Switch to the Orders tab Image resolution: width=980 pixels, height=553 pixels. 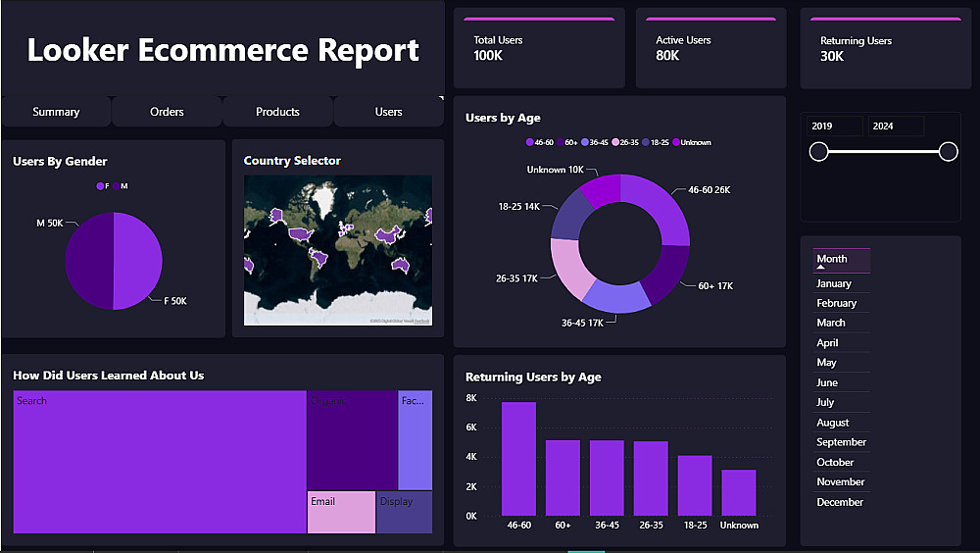[167, 112]
